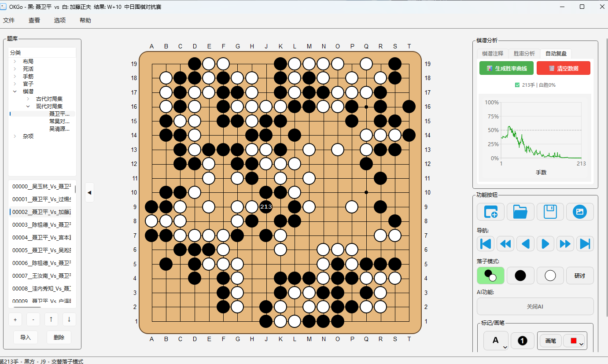Rewind several moves with double-left arrow
Image resolution: width=608 pixels, height=364 pixels.
pyautogui.click(x=505, y=243)
